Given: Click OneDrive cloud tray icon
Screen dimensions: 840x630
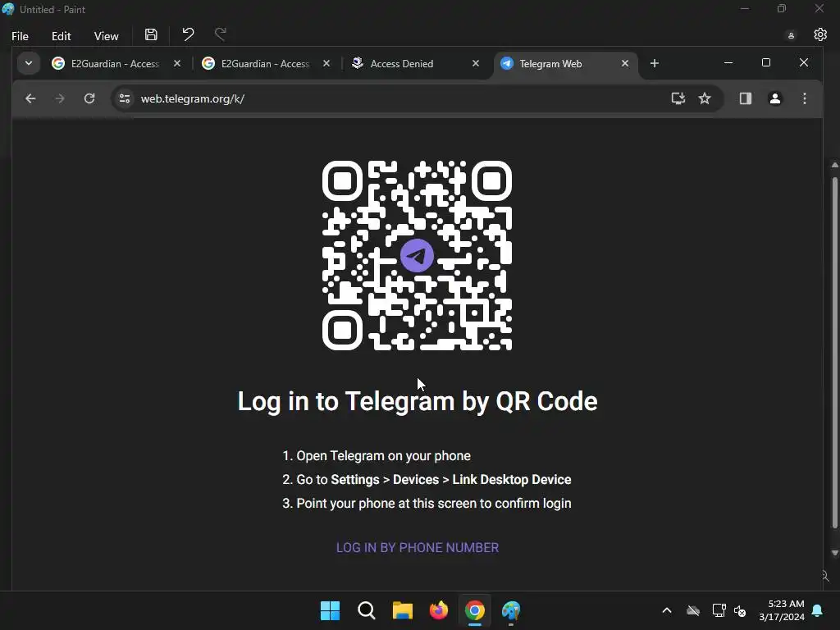Looking at the screenshot, I should pos(693,610).
